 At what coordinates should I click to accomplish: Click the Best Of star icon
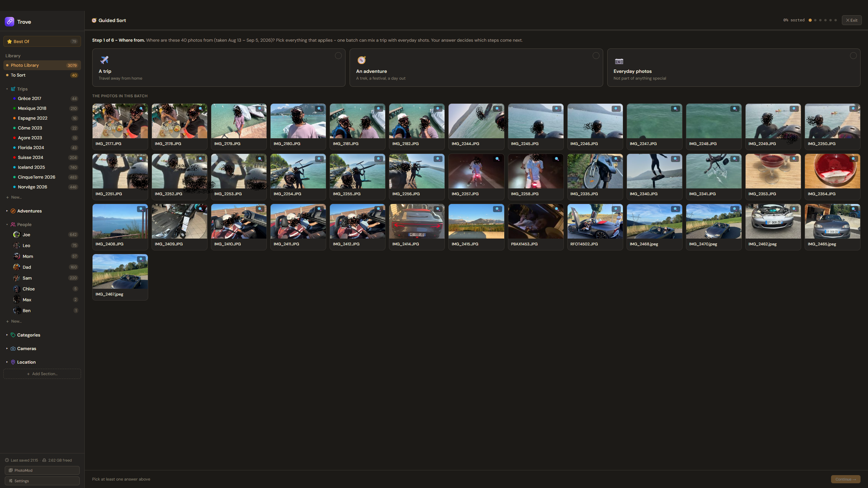coord(9,41)
